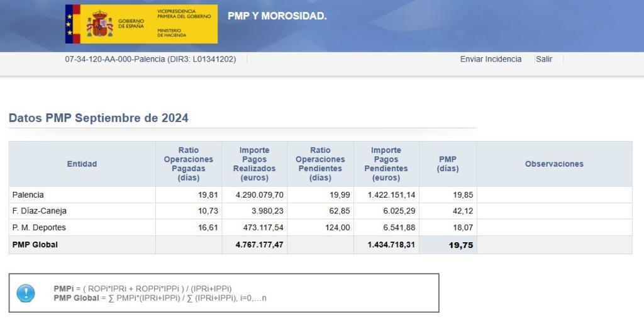This screenshot has height=319, width=644.
Task: Click the PMP Global value 19,75
Action: pos(460,245)
